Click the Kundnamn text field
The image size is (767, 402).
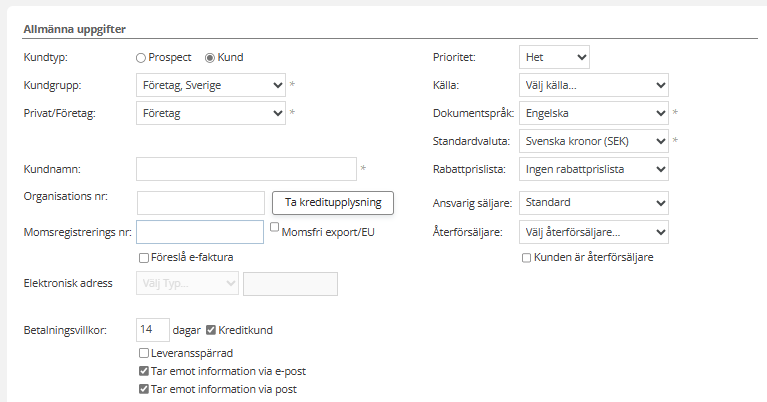(x=246, y=169)
